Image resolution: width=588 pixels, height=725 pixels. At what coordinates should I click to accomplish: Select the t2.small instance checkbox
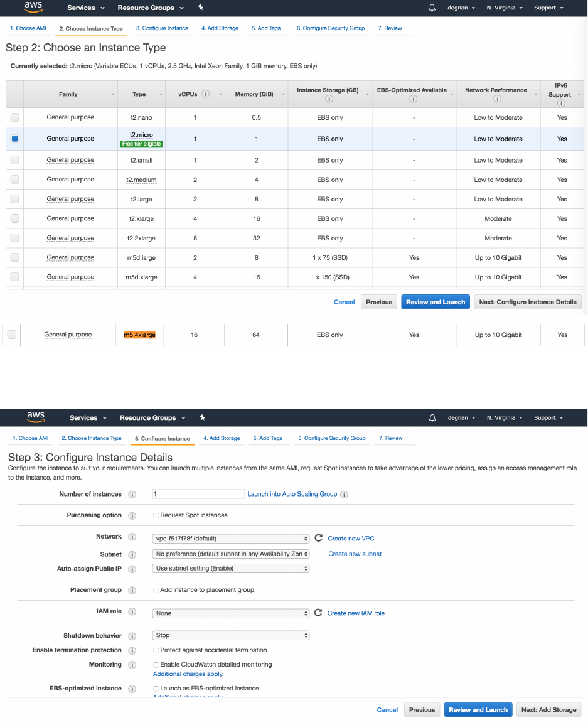(15, 160)
